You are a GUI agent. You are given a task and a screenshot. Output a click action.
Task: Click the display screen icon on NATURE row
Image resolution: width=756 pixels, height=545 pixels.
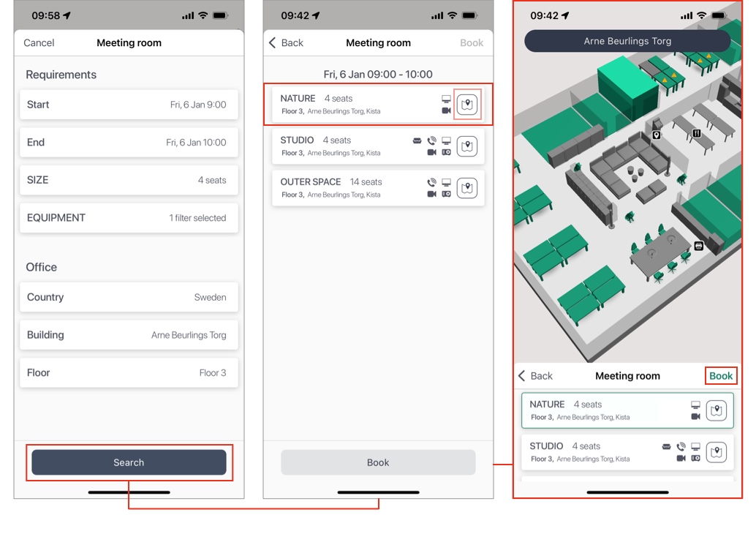pyautogui.click(x=446, y=97)
